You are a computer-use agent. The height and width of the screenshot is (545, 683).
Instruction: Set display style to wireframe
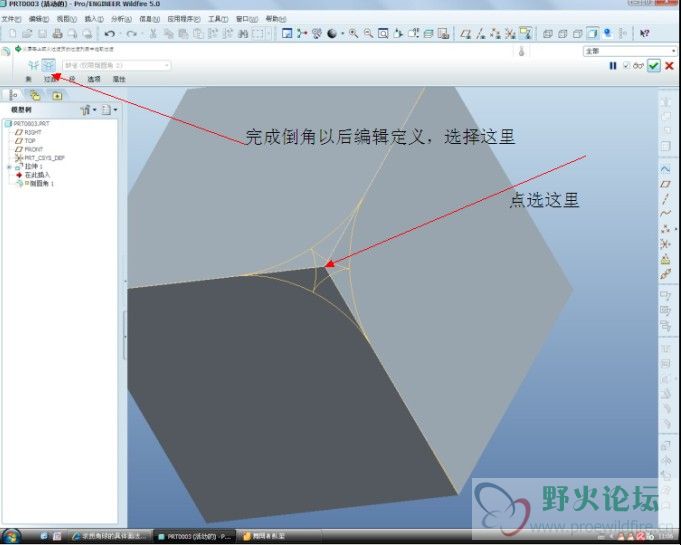548,34
